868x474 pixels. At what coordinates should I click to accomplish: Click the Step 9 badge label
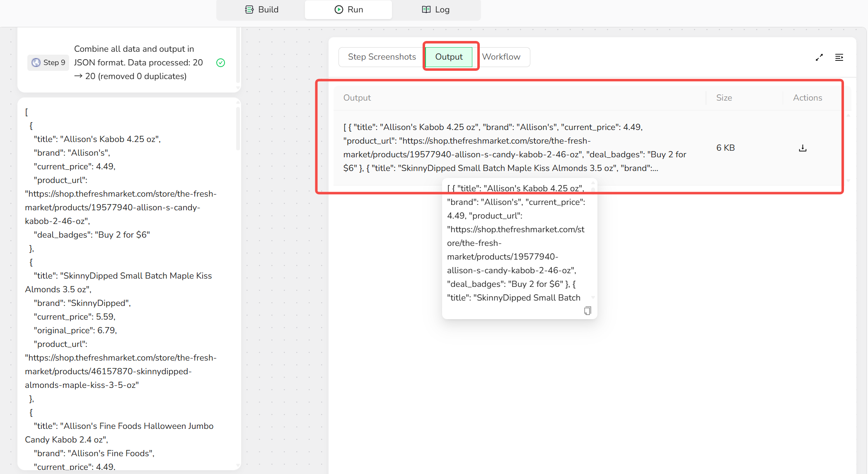[x=54, y=63]
